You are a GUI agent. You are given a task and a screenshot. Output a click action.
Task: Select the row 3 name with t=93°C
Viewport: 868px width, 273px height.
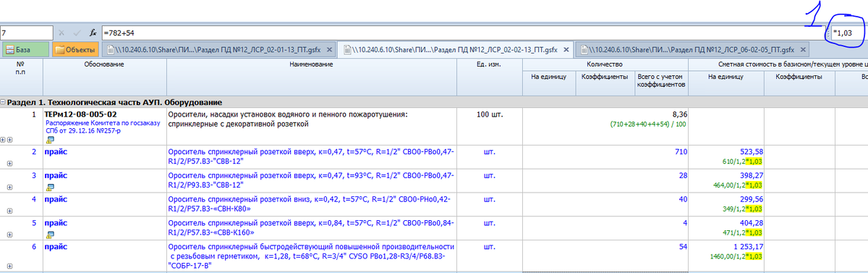click(311, 180)
